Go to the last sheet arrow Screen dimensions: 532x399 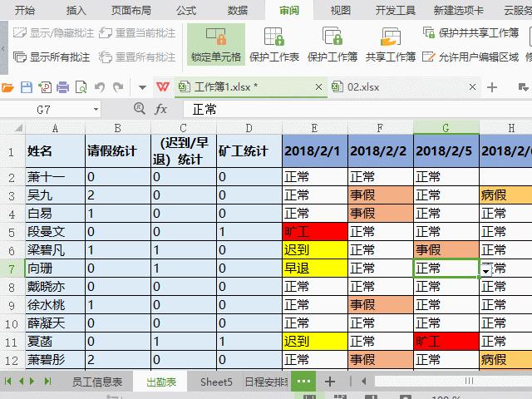coord(47,382)
